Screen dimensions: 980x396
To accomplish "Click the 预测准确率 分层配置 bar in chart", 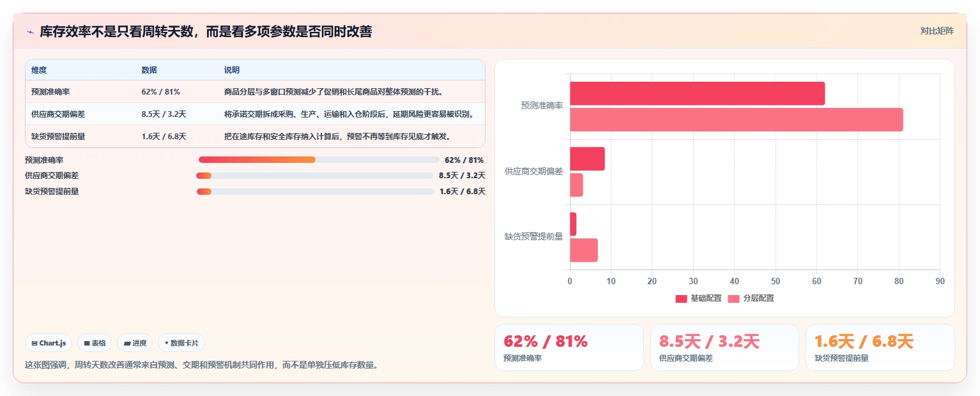I will 736,120.
